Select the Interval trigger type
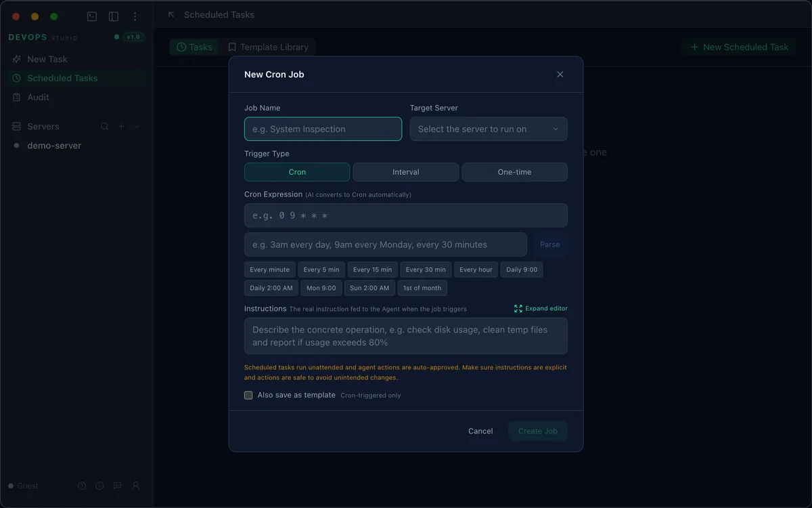812x508 pixels. click(x=406, y=172)
